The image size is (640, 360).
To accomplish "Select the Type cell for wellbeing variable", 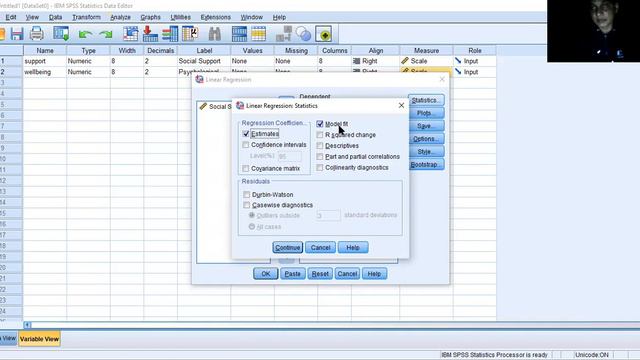I will [x=88, y=71].
